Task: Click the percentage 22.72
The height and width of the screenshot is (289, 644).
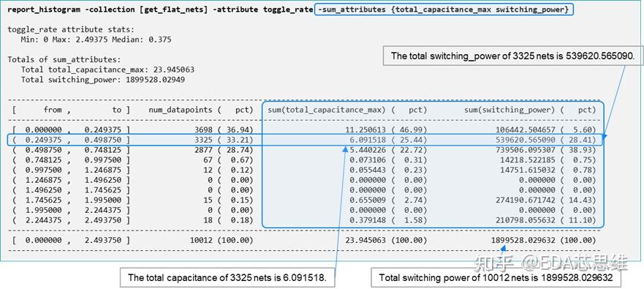Action: pos(412,150)
